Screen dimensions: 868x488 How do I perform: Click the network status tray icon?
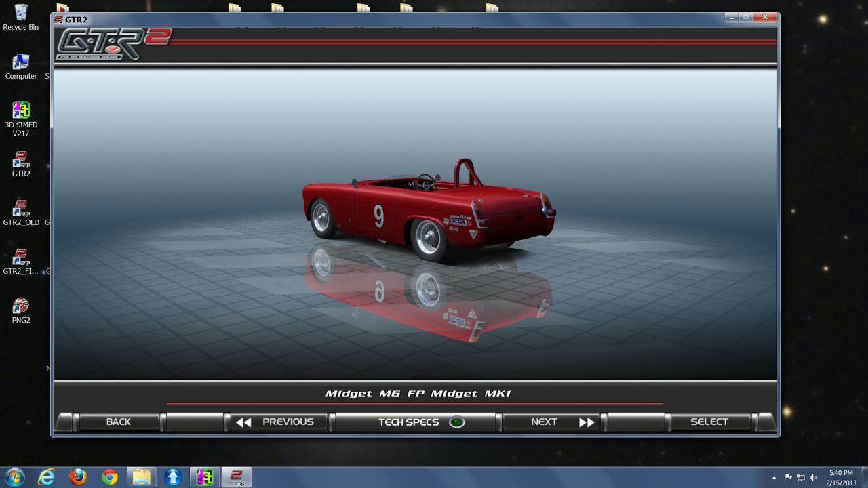click(x=801, y=478)
